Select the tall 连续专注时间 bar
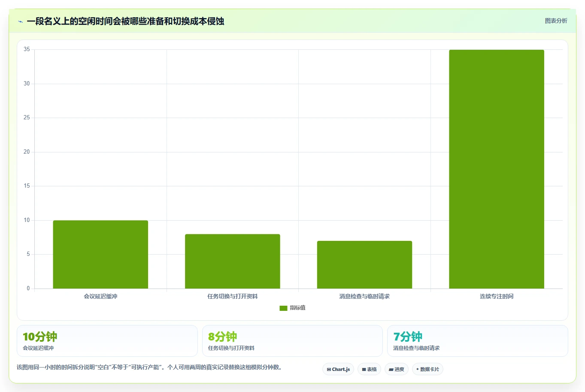The image size is (585, 392). pos(497,169)
